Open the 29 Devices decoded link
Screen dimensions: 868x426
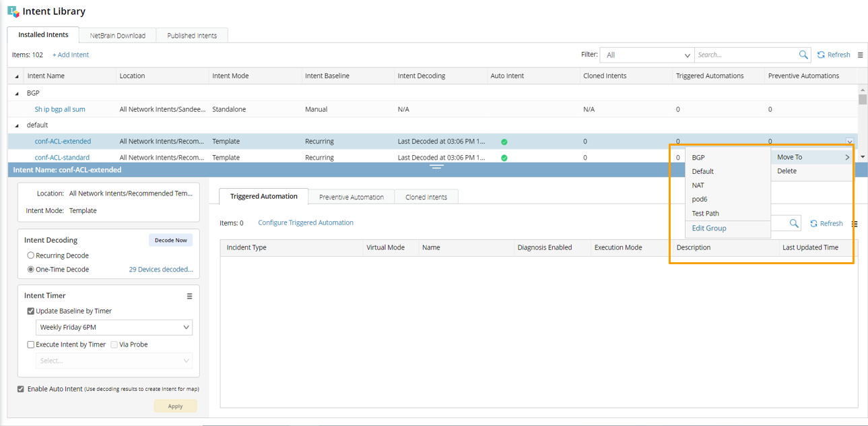tap(161, 270)
